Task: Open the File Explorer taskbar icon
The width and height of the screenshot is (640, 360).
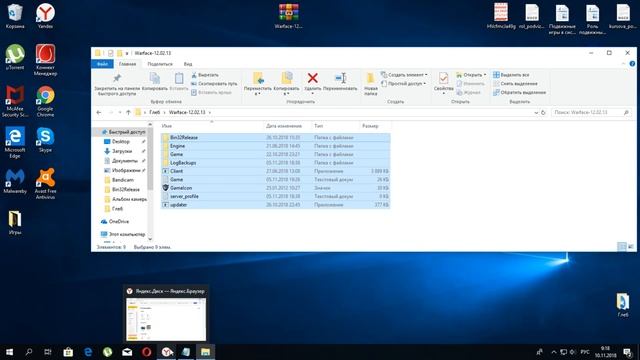Action: [x=205, y=352]
